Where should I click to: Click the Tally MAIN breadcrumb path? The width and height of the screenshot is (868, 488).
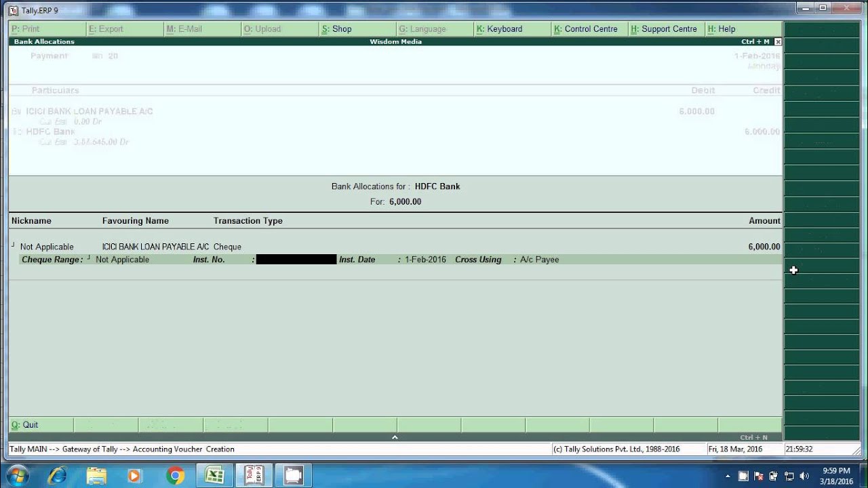tap(122, 449)
